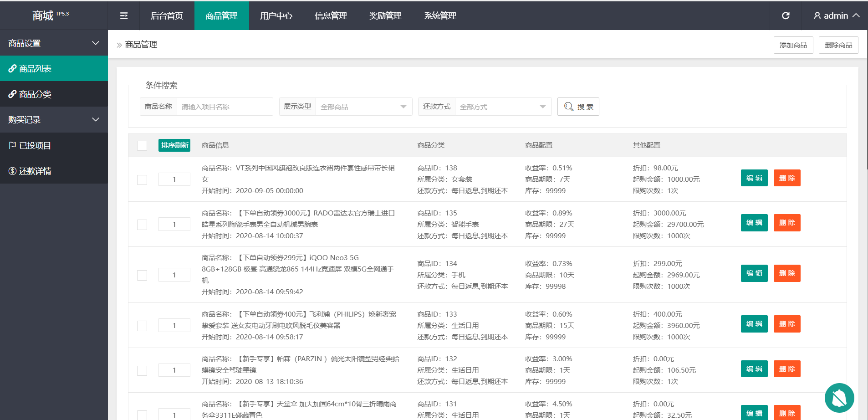868x420 pixels.
Task: Delete product ID 133 PHILIPS set
Action: [x=787, y=324]
